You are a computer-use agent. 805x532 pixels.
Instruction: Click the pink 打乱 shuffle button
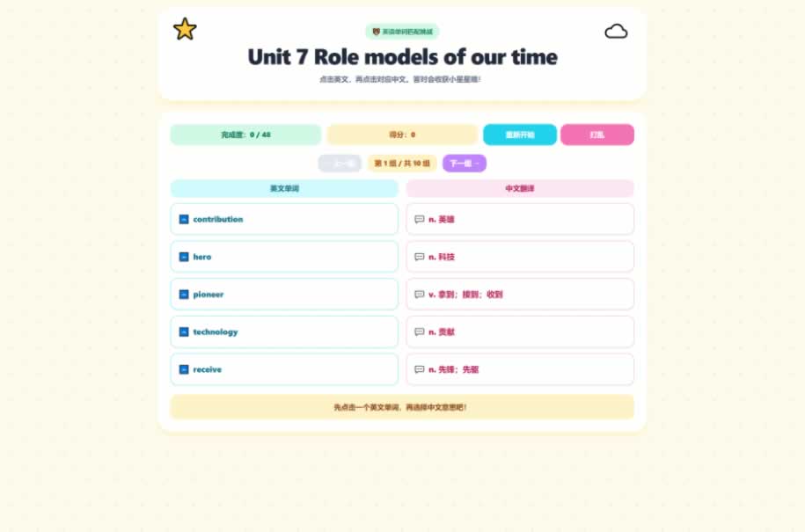tap(597, 135)
